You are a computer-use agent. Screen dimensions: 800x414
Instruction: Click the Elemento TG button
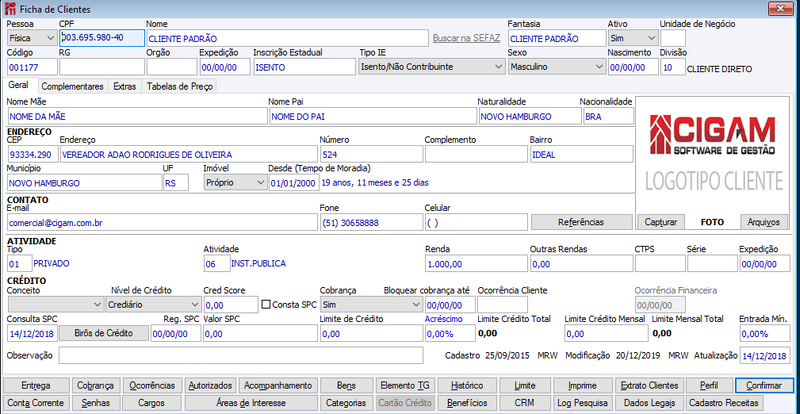click(x=405, y=385)
